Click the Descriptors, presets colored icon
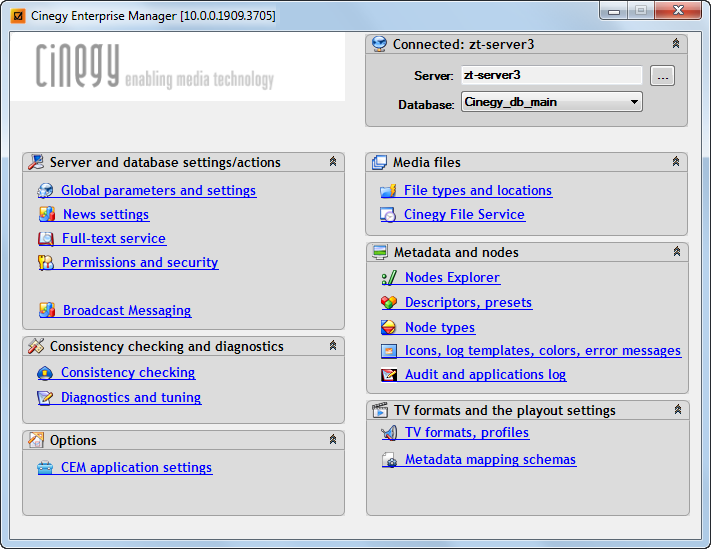 [x=389, y=302]
